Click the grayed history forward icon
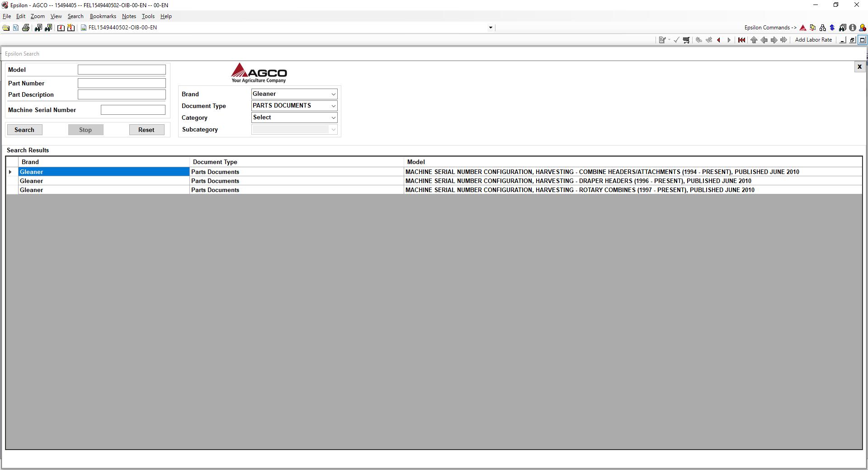 [709, 40]
